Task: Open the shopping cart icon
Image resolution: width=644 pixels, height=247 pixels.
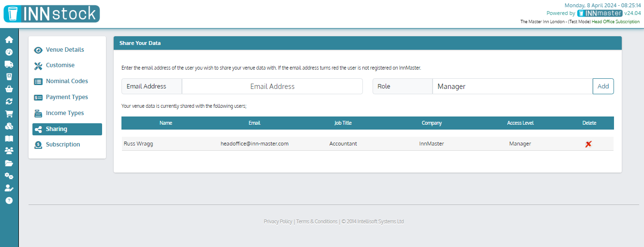Action: [x=9, y=114]
